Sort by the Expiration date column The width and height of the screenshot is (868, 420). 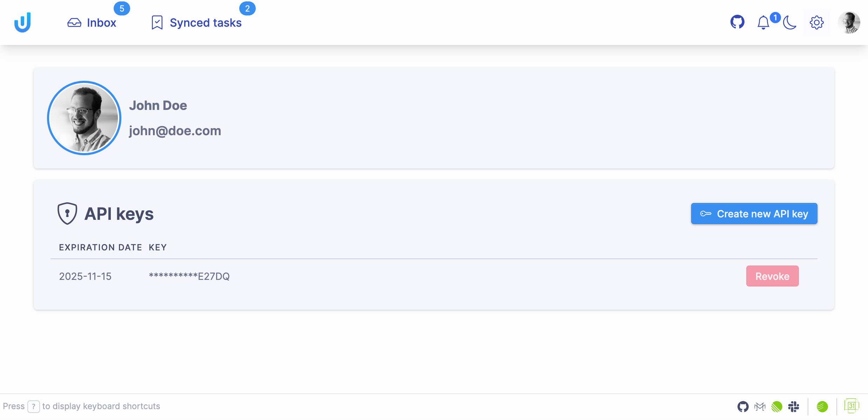tap(100, 247)
